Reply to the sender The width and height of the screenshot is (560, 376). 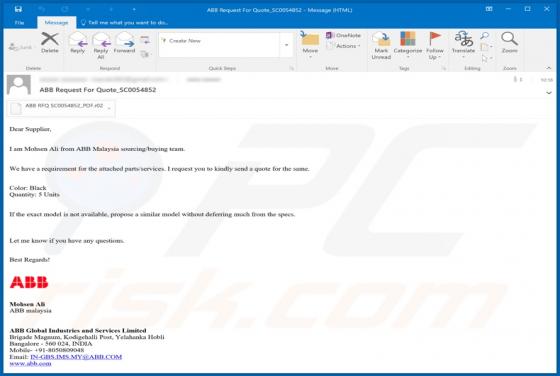[x=78, y=43]
